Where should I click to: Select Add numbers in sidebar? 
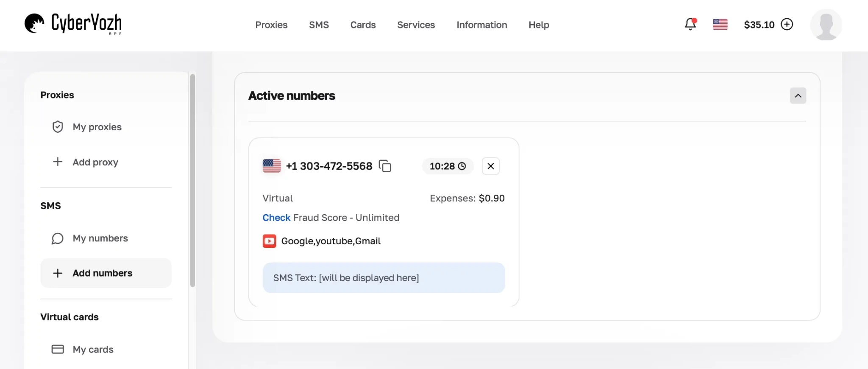pyautogui.click(x=106, y=273)
